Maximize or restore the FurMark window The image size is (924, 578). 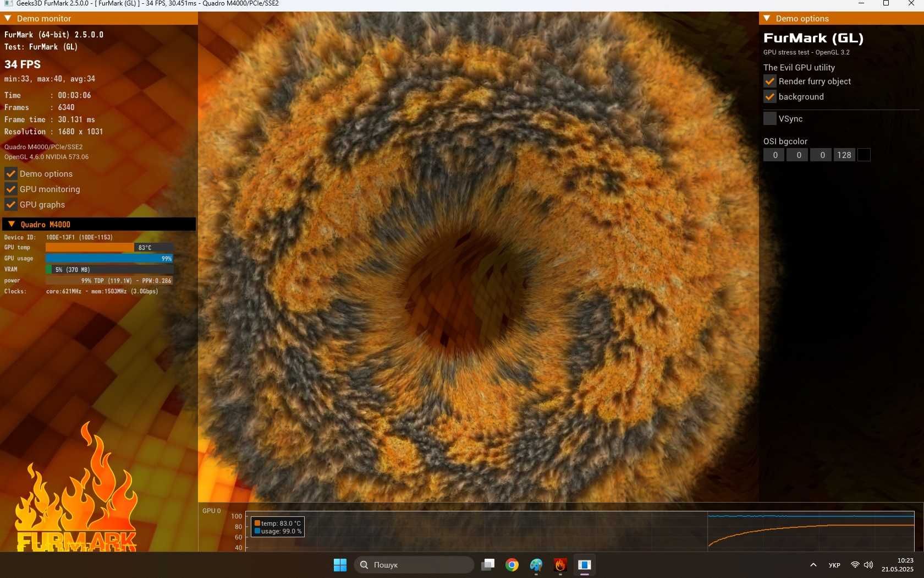pos(886,3)
